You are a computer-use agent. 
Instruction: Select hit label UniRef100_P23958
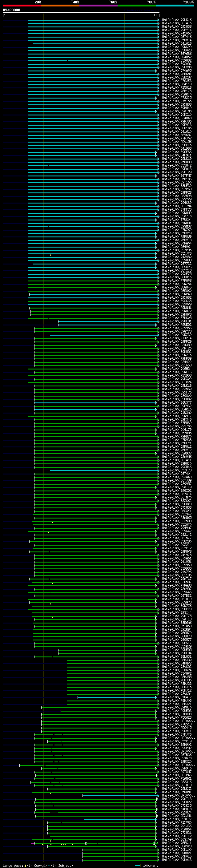(177, 375)
